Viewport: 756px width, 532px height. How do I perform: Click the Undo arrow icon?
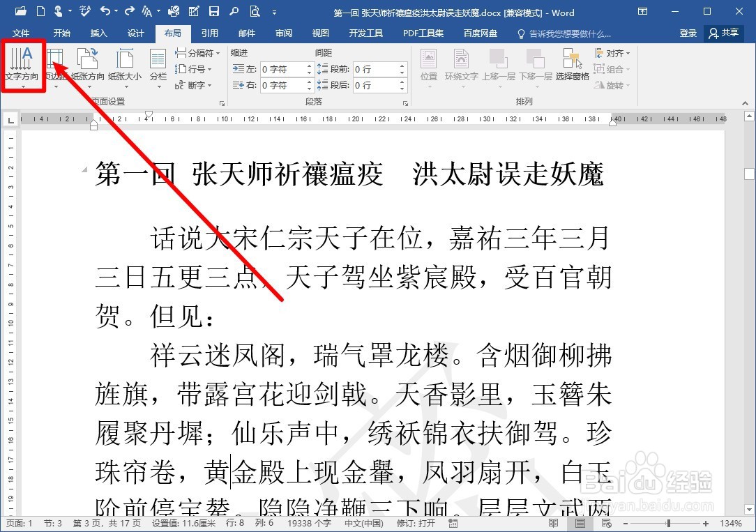pyautogui.click(x=105, y=11)
